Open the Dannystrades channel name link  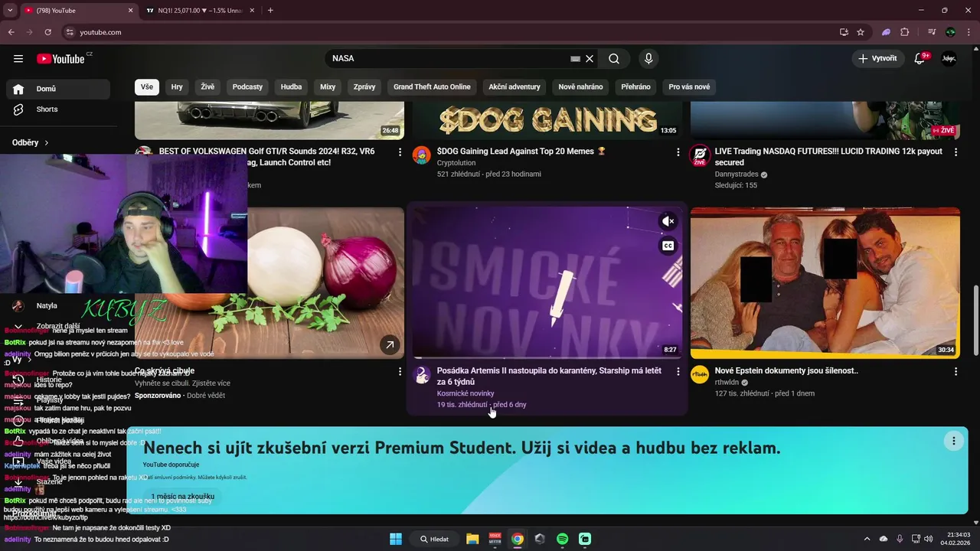(x=737, y=174)
